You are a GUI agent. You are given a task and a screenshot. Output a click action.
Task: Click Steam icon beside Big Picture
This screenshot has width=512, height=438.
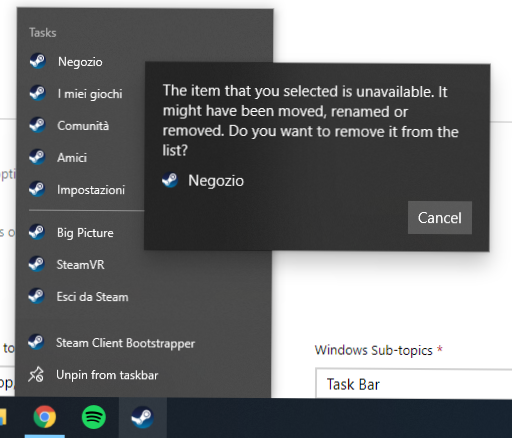37,232
